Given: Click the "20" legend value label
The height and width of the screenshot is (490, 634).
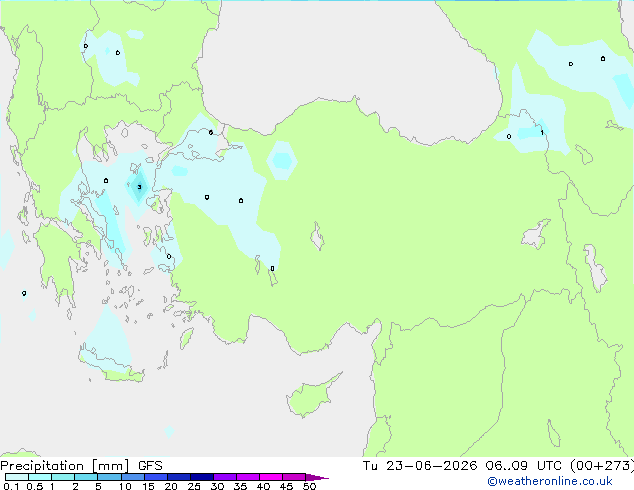Looking at the screenshot, I should click(x=171, y=486).
